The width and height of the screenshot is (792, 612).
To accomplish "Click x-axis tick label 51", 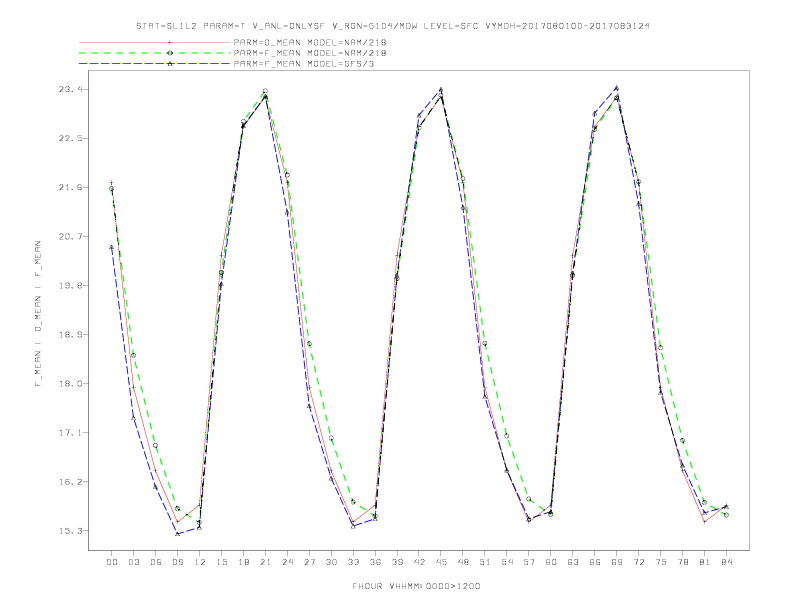I will 485,562.
